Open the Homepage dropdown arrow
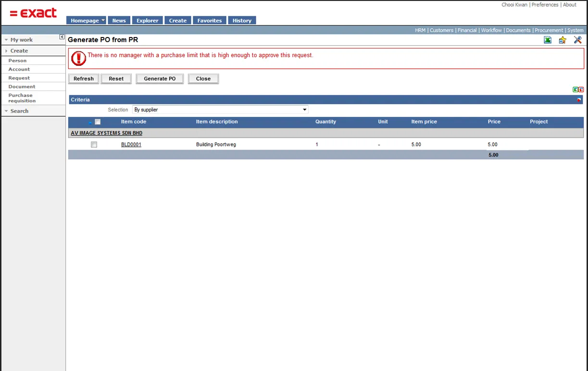The height and width of the screenshot is (371, 588). click(103, 21)
